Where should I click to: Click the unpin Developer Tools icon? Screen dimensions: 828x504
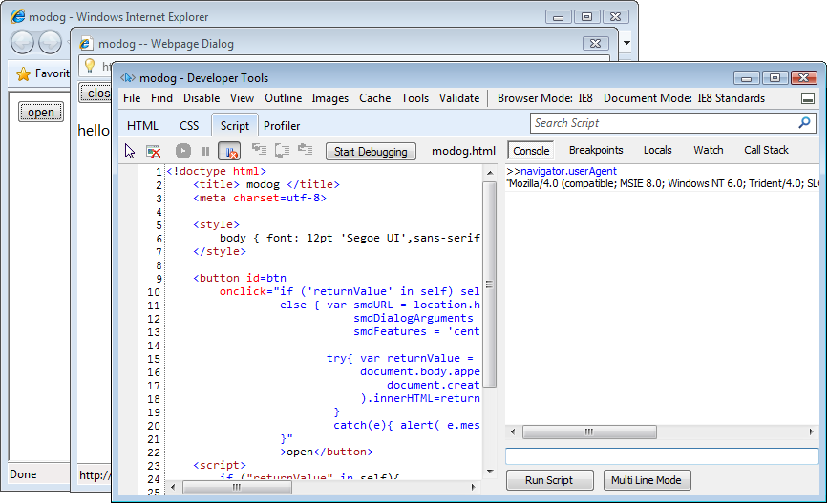[807, 98]
